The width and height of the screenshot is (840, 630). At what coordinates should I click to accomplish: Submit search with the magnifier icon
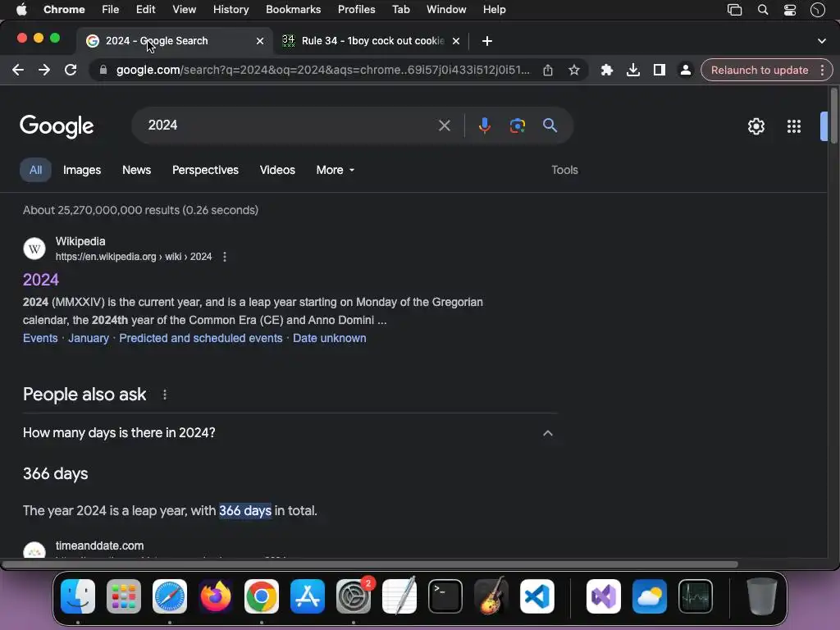tap(550, 126)
